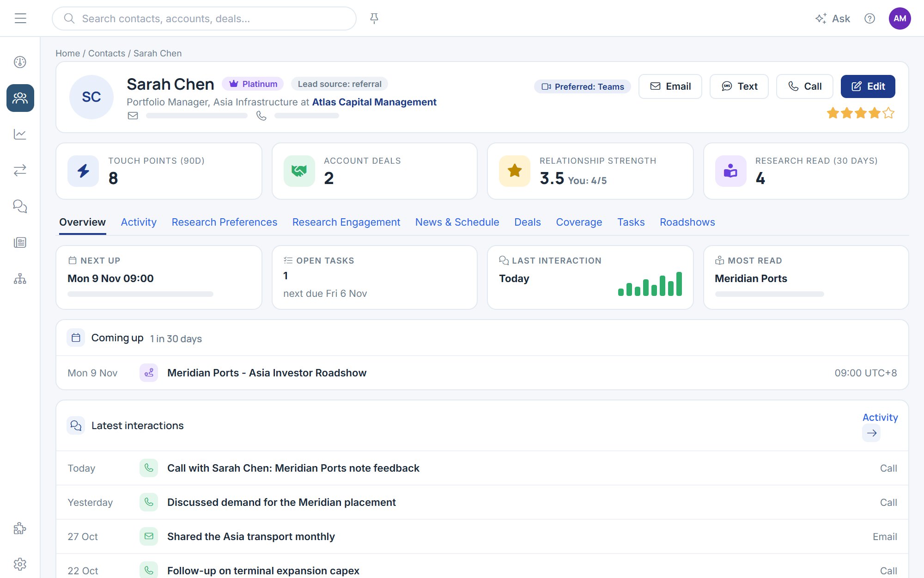Open the Ask assistant button
924x578 pixels.
click(x=833, y=18)
